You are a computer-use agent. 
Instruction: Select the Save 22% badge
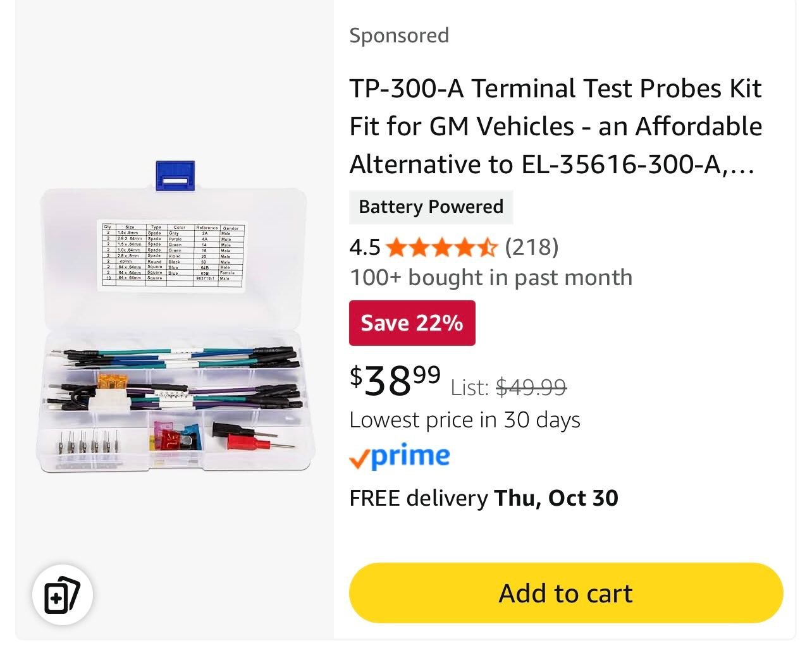point(412,323)
